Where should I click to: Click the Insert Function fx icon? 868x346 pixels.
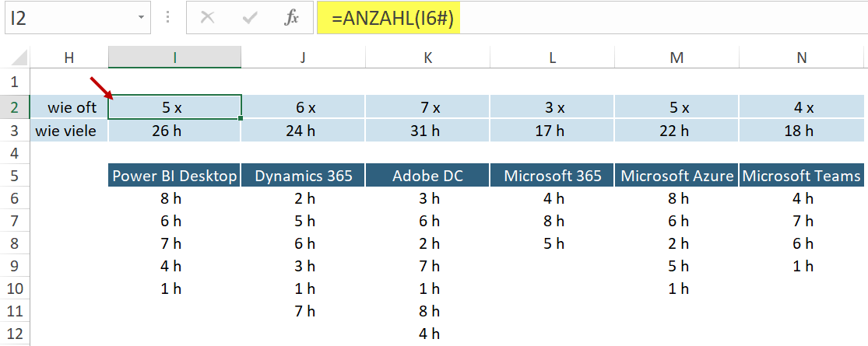pos(292,18)
